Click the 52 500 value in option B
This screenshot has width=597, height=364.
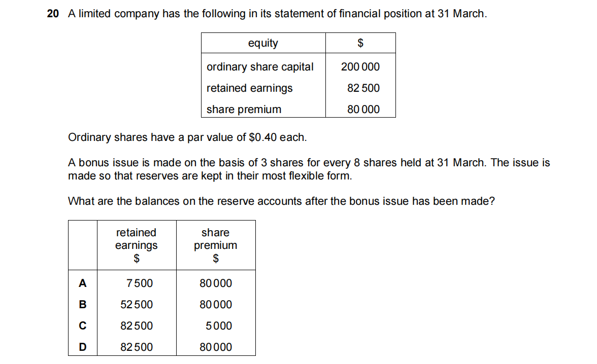pos(137,305)
